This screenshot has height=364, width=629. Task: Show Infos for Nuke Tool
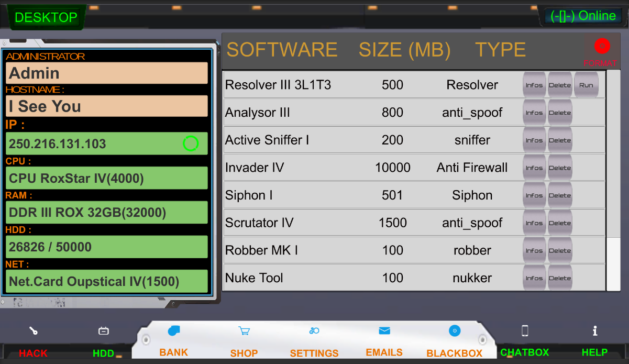pyautogui.click(x=534, y=278)
